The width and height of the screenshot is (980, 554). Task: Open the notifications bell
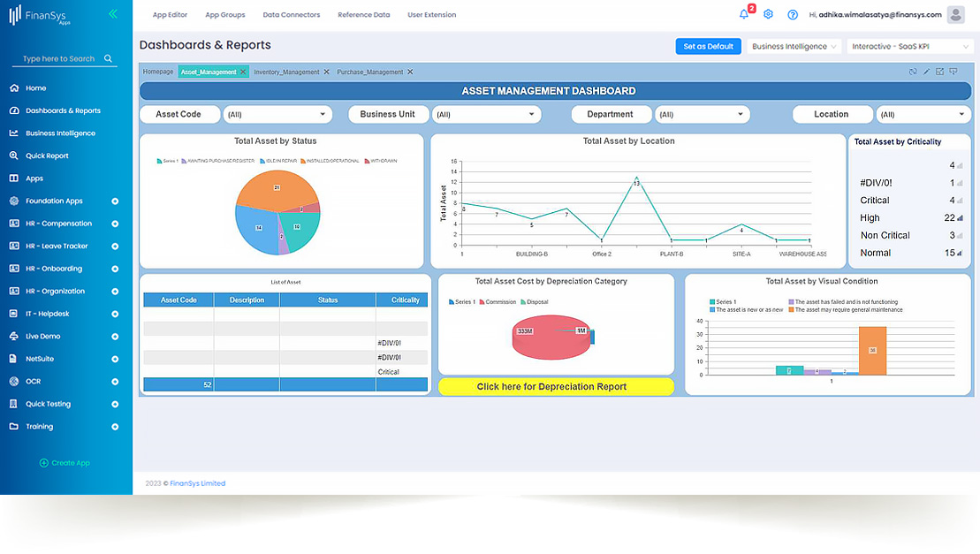pyautogui.click(x=744, y=14)
